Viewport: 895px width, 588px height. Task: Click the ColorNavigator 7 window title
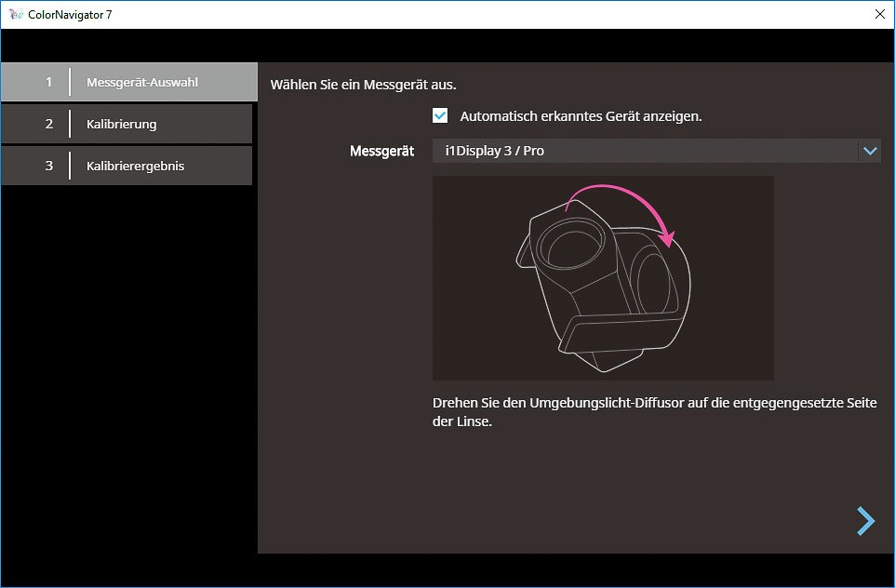(x=70, y=15)
